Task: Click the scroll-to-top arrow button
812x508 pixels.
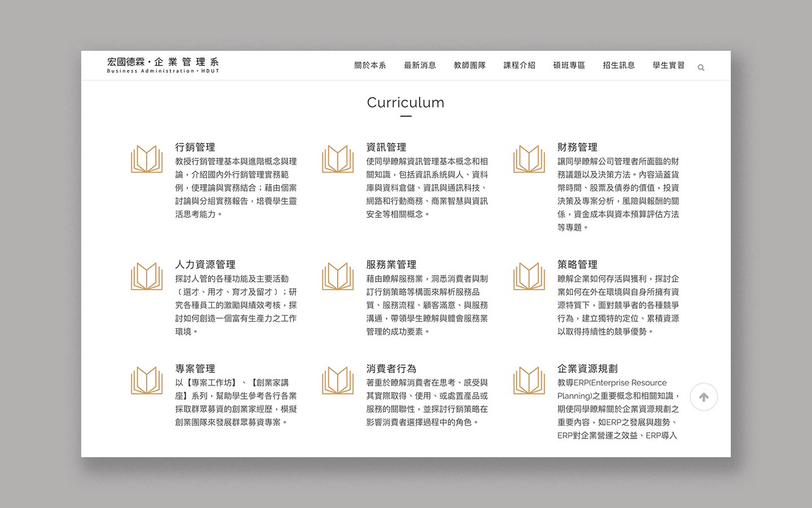Action: pos(704,397)
